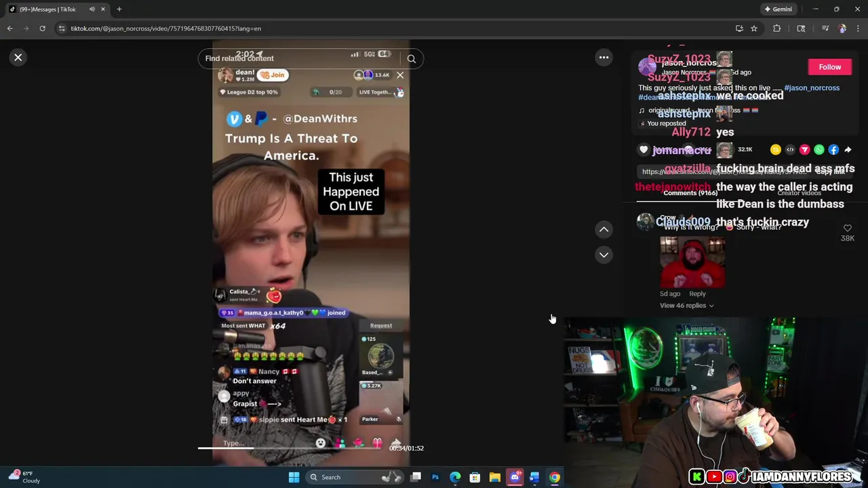Open the #jason_norcross hashtag link

pos(812,87)
